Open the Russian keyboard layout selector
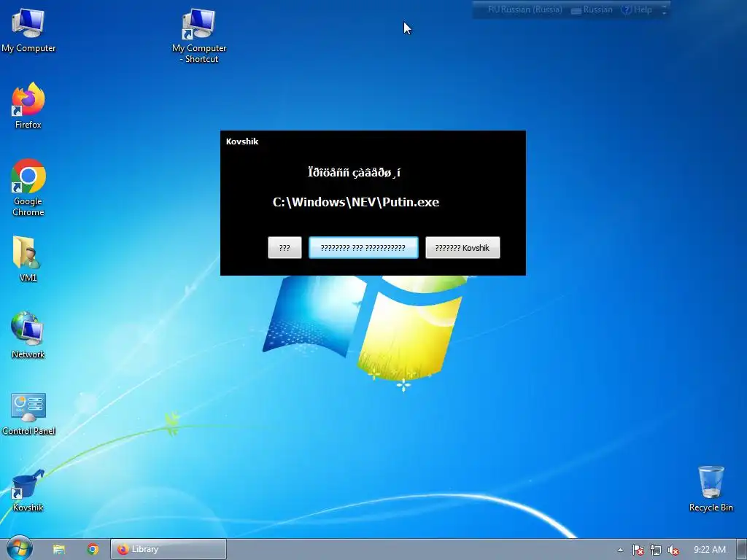The height and width of the screenshot is (560, 747). [x=591, y=9]
